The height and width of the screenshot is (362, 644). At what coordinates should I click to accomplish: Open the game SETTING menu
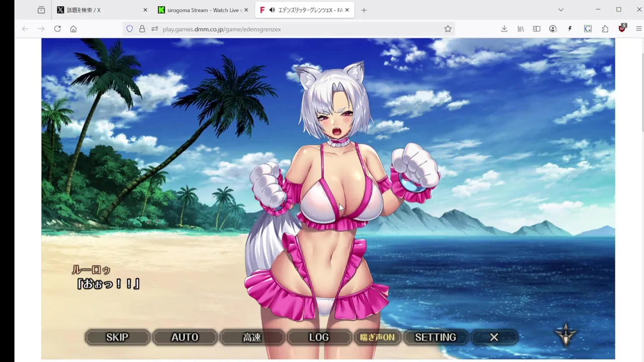tap(435, 337)
